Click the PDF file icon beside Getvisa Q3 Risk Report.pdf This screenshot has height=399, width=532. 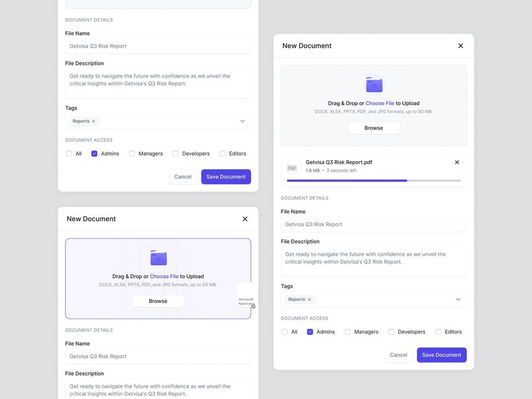click(292, 167)
